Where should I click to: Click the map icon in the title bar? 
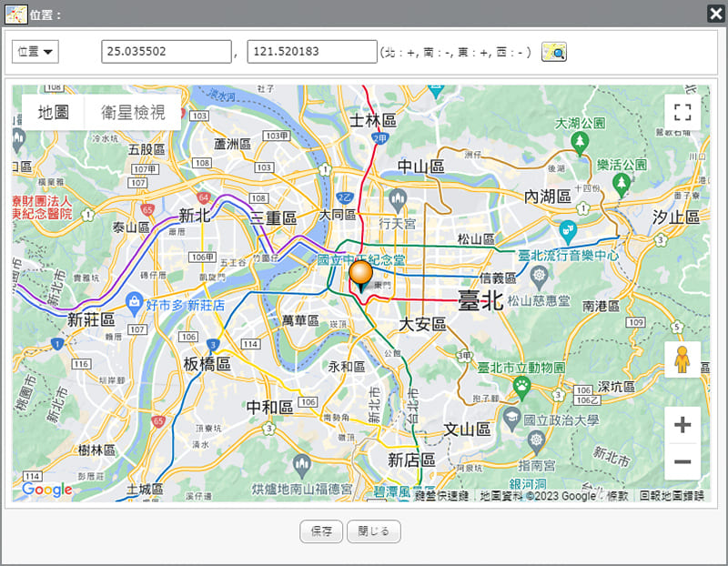(x=15, y=14)
